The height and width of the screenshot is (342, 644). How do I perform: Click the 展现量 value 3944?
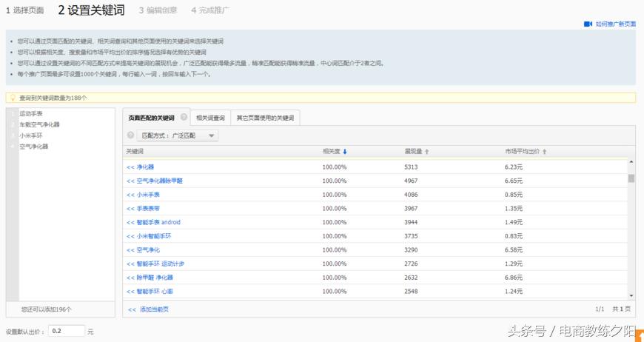(x=411, y=222)
